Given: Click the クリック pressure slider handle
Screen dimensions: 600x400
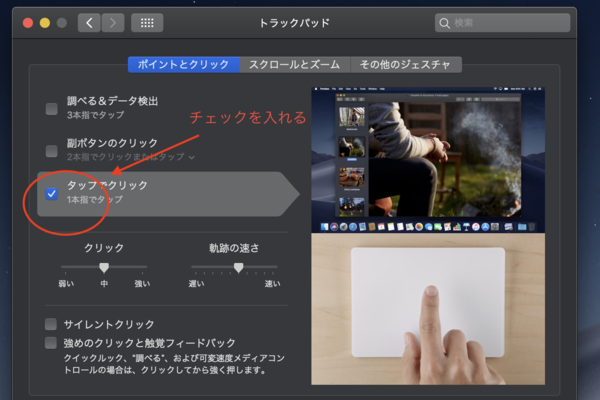Looking at the screenshot, I should (x=103, y=268).
